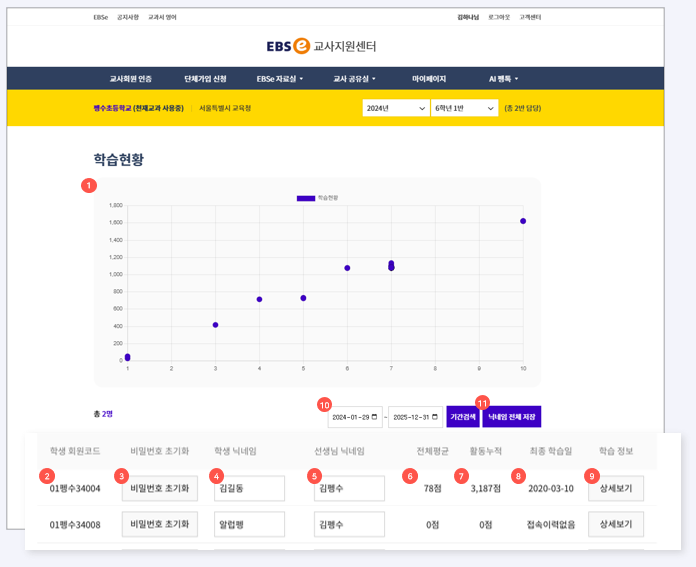This screenshot has height=567, width=696.
Task: Click the 김길동 student nickname field
Action: [x=249, y=488]
